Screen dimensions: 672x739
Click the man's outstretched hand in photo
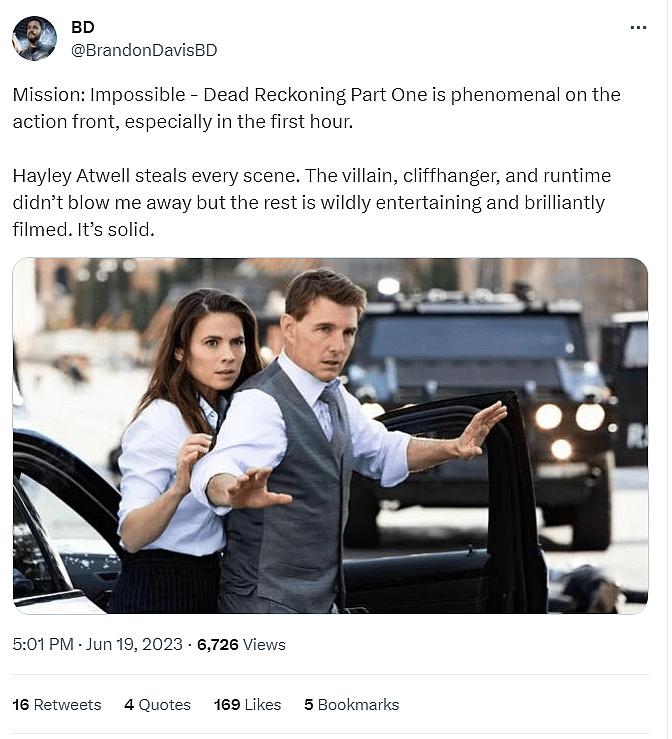[482, 427]
